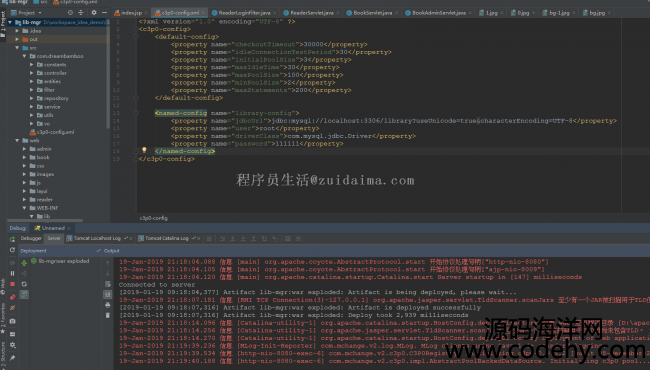Viewport: 650px width, 370px height.
Task: Open the debug settings gear icon
Action: pos(12,345)
